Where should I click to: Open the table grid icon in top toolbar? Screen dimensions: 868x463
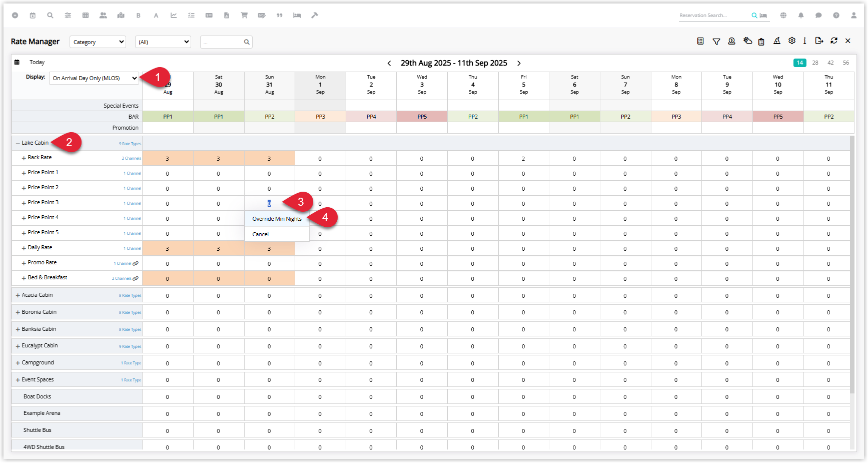(x=86, y=16)
